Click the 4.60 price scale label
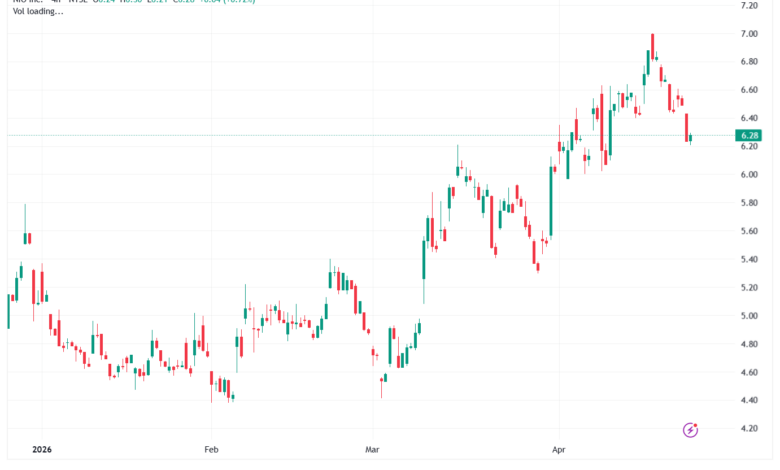780x470 pixels. pos(749,372)
